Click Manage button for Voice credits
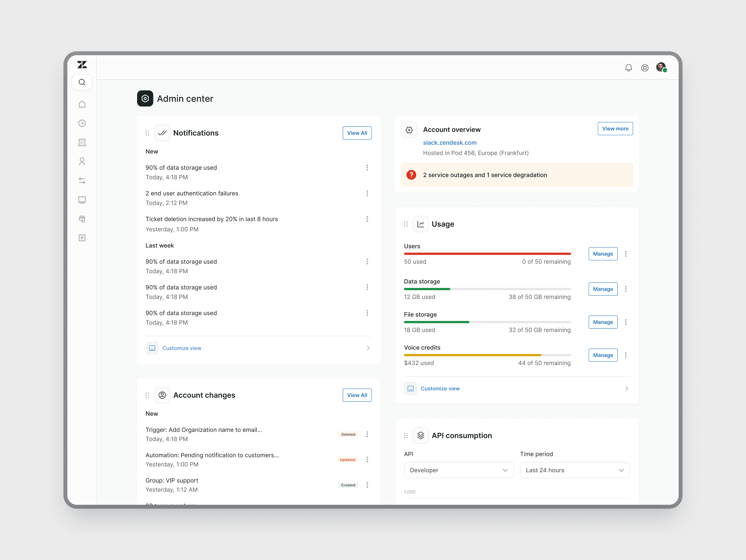This screenshot has height=560, width=746. pyautogui.click(x=603, y=355)
